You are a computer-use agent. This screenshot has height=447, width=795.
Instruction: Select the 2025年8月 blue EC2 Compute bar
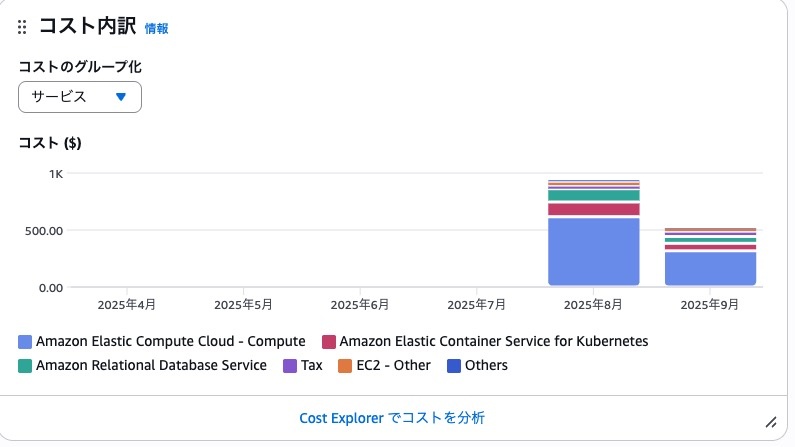tap(594, 252)
